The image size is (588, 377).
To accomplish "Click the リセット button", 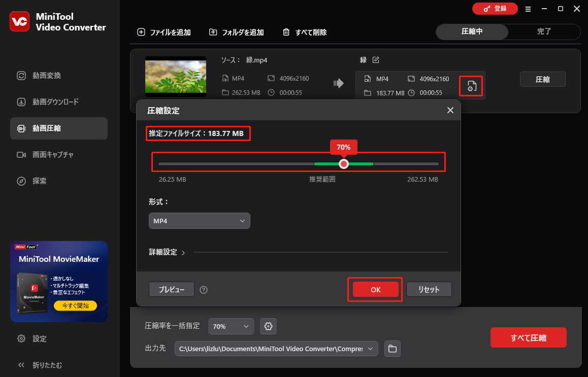I will coord(429,289).
